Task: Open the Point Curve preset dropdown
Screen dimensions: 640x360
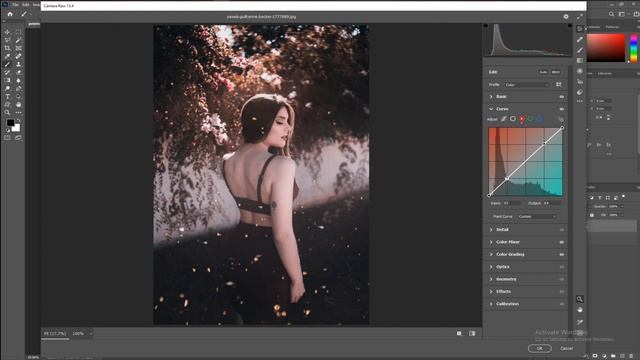Action: [537, 216]
